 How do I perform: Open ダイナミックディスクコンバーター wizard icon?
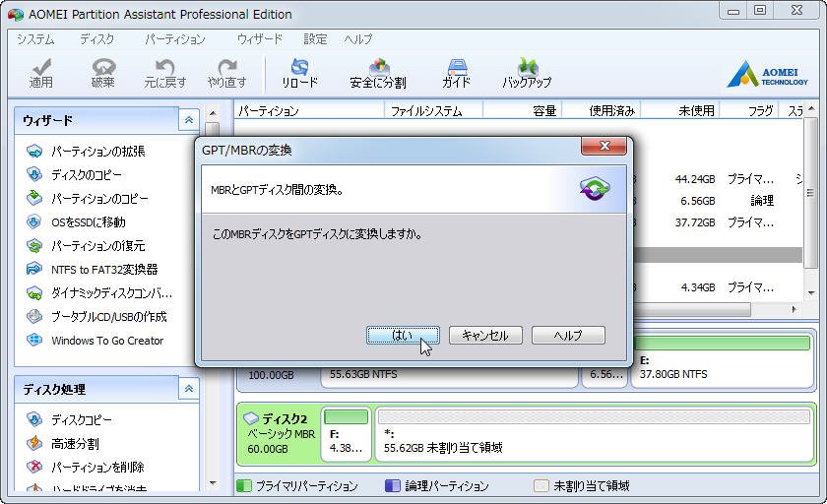(x=34, y=292)
